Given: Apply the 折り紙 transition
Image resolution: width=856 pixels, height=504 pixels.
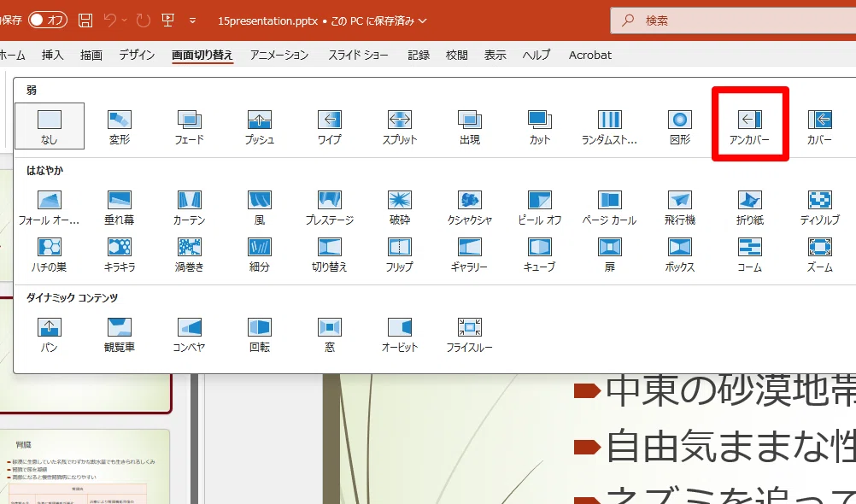Looking at the screenshot, I should click(x=749, y=208).
